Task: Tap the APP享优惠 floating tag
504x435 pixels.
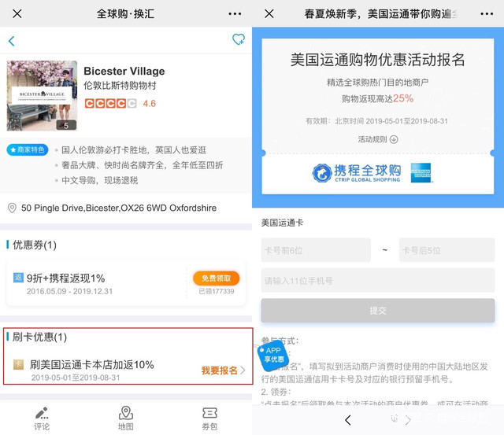Action: pos(273,355)
